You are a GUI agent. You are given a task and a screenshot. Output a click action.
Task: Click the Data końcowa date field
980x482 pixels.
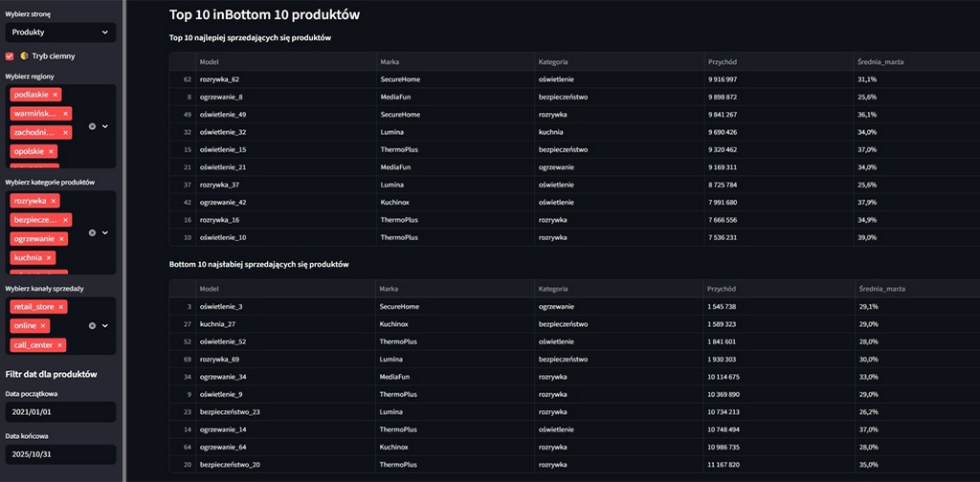click(x=59, y=454)
